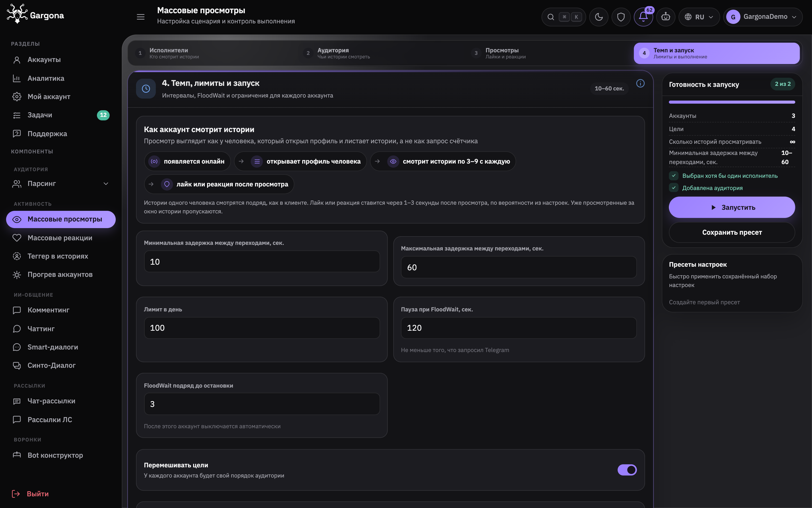This screenshot has height=508, width=812.
Task: Open Аккаунты in sidebar
Action: (x=61, y=60)
